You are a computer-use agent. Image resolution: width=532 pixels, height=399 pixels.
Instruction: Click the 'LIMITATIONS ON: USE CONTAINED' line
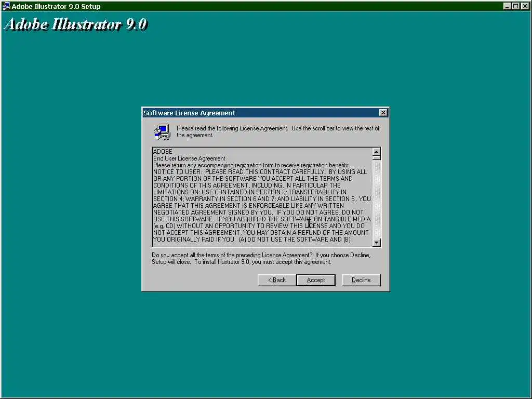tap(250, 192)
